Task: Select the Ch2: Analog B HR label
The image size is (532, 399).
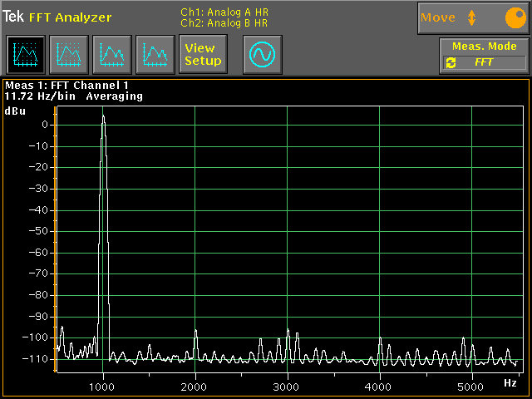Action: tap(224, 22)
